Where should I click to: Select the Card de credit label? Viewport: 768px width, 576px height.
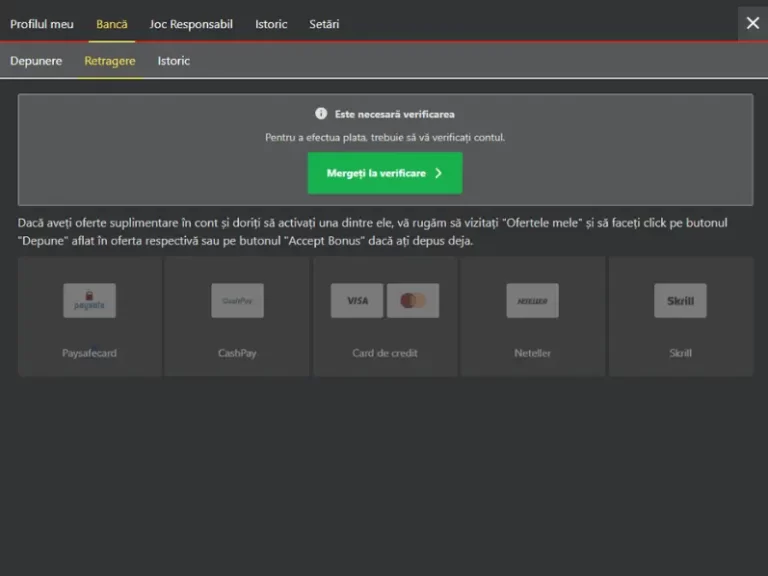tap(385, 353)
